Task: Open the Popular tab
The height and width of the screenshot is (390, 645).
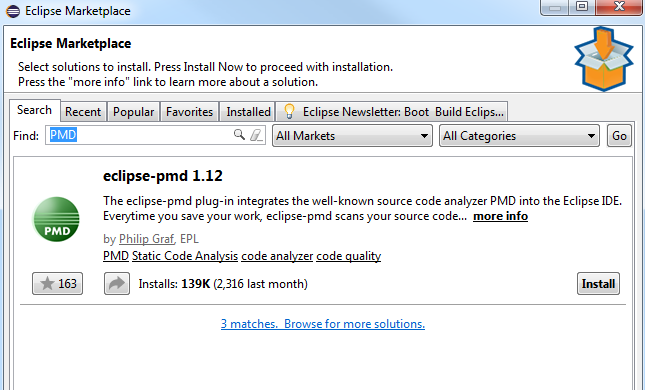Action: (x=134, y=111)
